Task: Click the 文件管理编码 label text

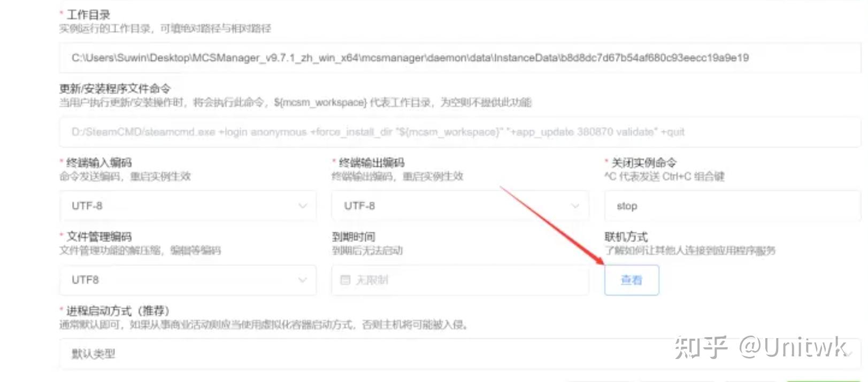Action: pos(99,237)
